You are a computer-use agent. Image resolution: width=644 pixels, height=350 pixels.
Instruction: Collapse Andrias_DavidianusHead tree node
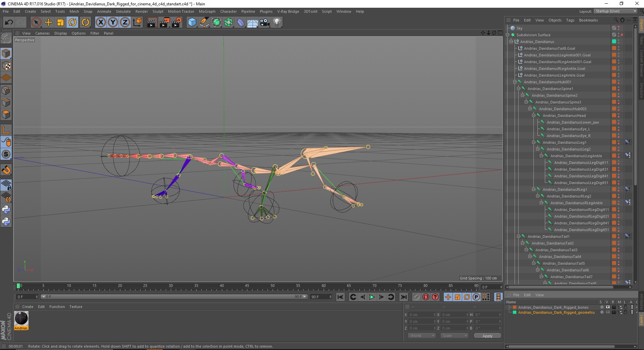pyautogui.click(x=534, y=116)
